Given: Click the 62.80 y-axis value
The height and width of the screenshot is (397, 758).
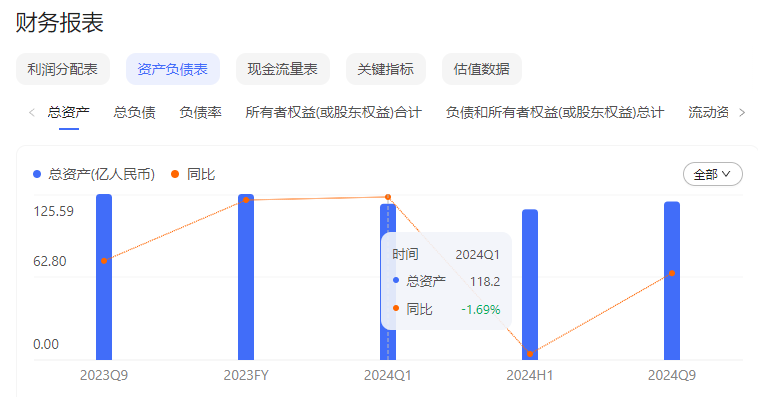Looking at the screenshot, I should pyautogui.click(x=50, y=262).
